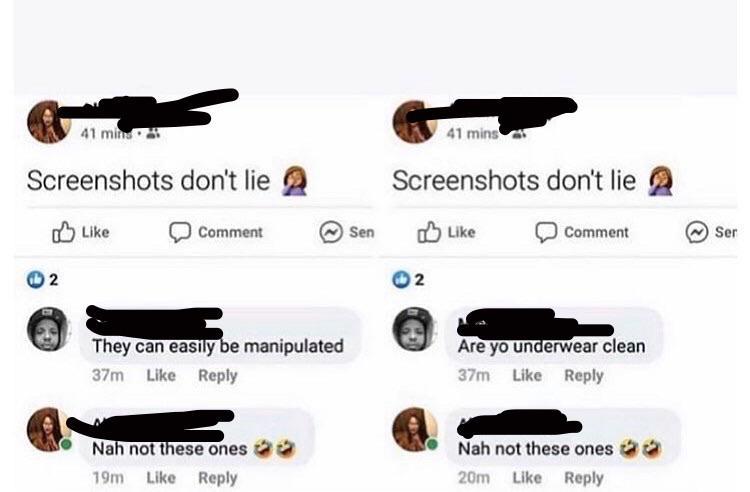Open Comment on the right post

click(x=582, y=232)
